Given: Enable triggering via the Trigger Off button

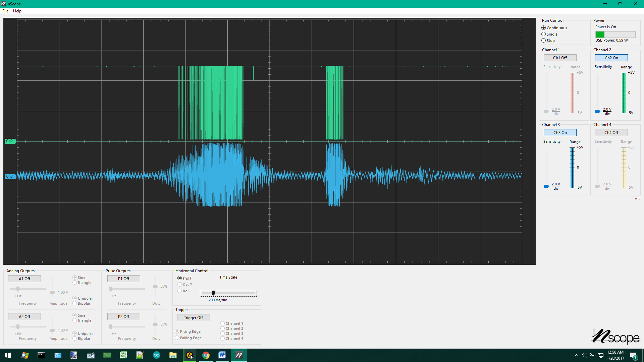Looking at the screenshot, I should [193, 317].
